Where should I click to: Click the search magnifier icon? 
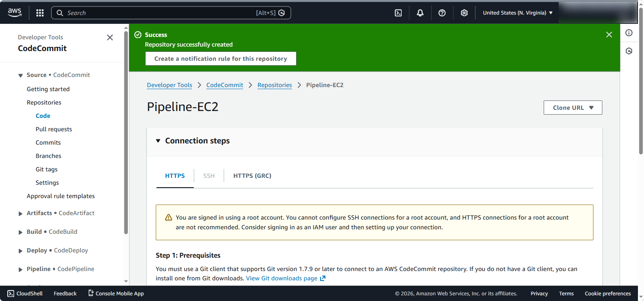60,13
